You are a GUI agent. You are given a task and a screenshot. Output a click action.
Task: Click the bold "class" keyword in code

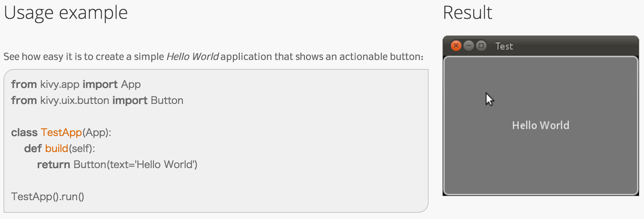24,133
